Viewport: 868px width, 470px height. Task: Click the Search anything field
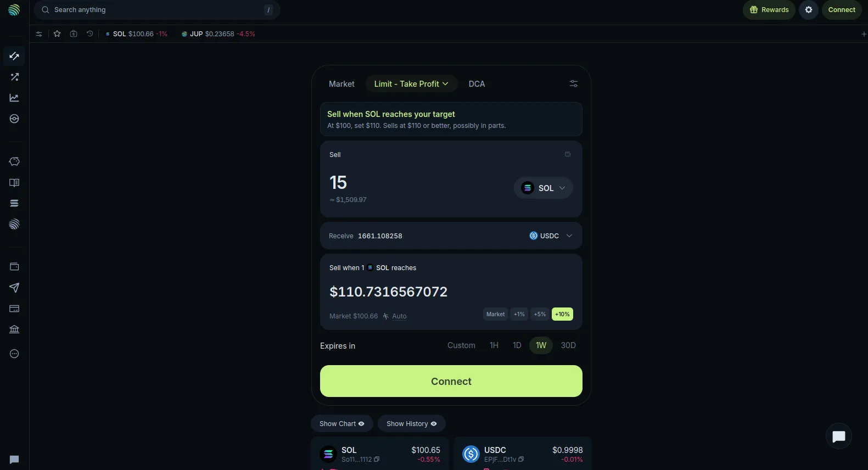157,10
